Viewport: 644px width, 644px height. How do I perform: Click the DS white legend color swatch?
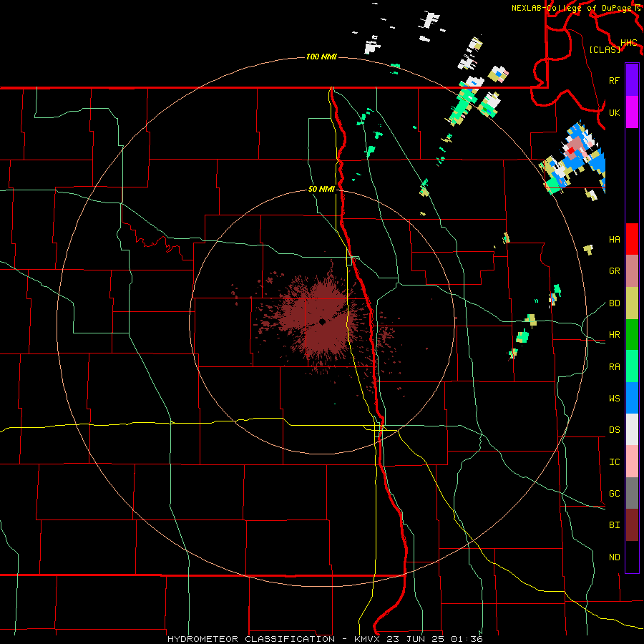coord(632,429)
